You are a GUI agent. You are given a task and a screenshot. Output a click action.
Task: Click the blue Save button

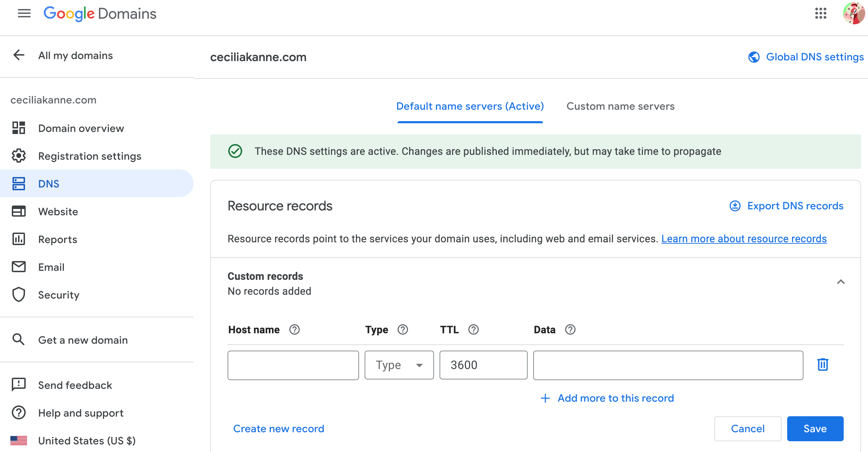point(815,429)
